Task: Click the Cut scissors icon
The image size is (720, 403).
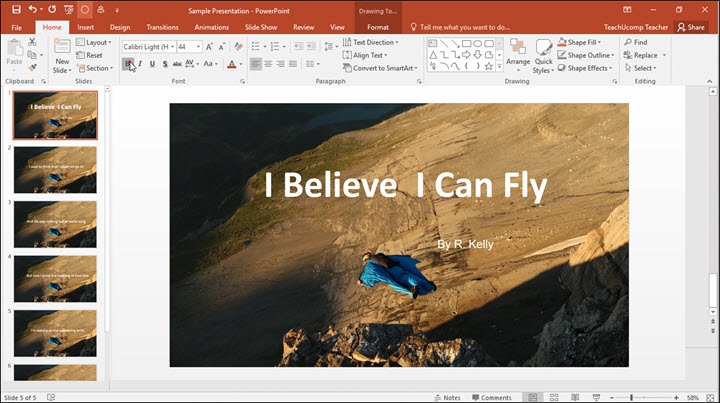Action: (x=32, y=42)
